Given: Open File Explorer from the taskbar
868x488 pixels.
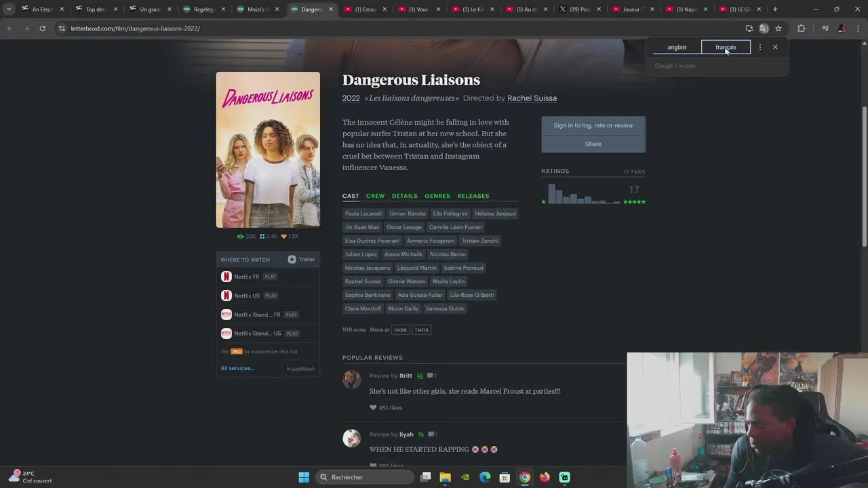Looking at the screenshot, I should 445,477.
